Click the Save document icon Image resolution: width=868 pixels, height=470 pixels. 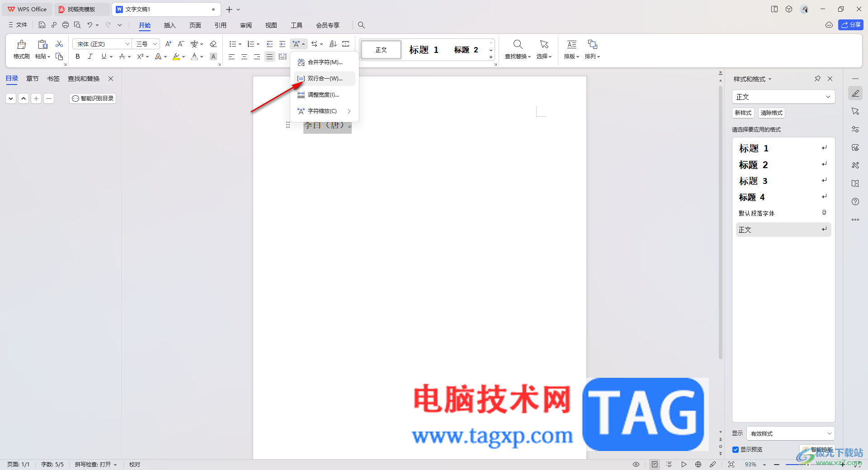42,25
